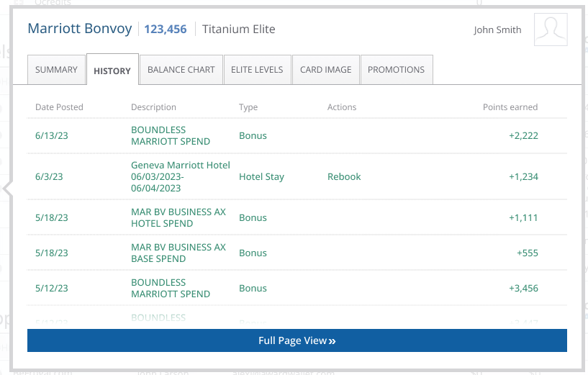Click the MAR BV Business AX Hotel Spend entry
This screenshot has width=588, height=375.
[178, 217]
